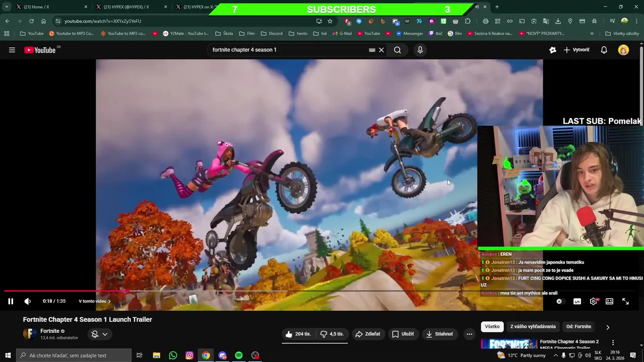Open the 'Všetky záložky' bookmarks folder
The width and height of the screenshot is (644, 362).
click(622, 34)
